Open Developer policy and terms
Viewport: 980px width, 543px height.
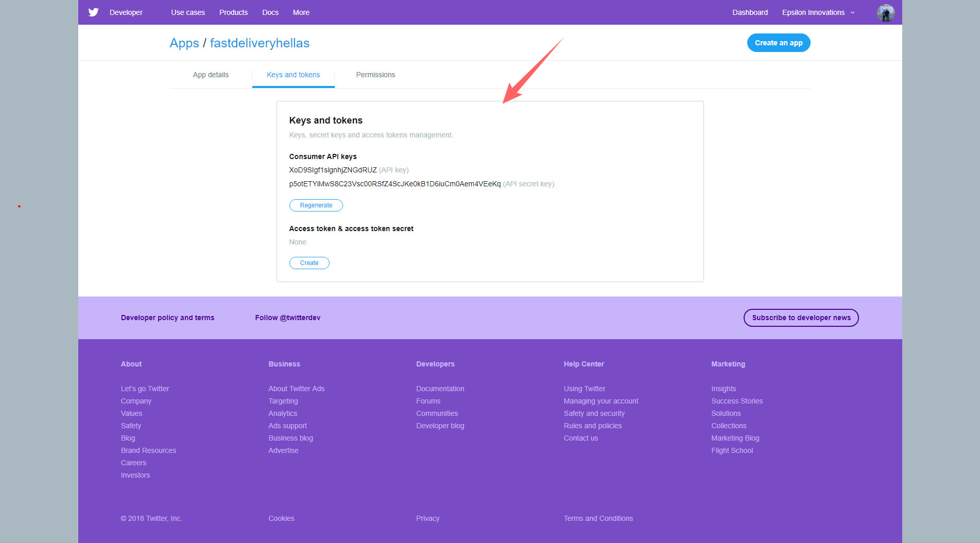(167, 318)
